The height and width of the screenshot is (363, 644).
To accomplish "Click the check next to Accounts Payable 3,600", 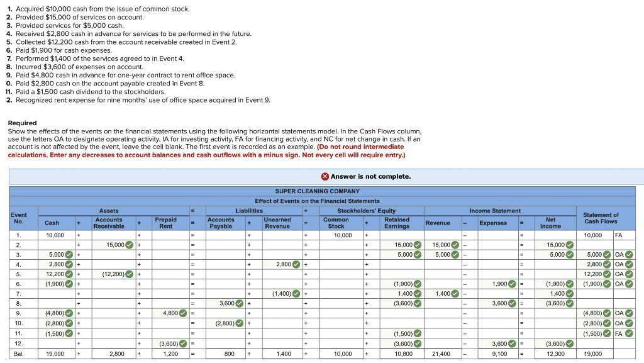I will [x=239, y=303].
